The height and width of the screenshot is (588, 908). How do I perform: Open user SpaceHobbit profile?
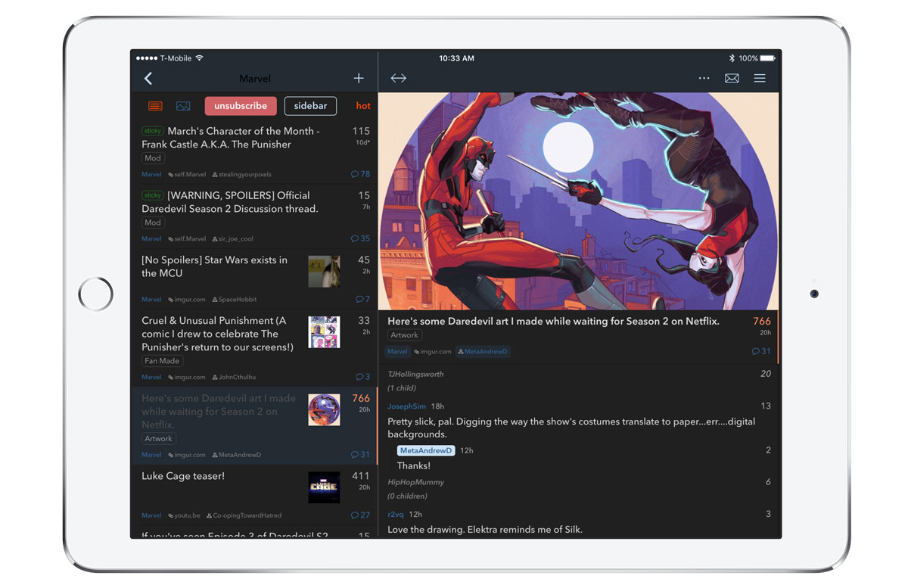(235, 300)
